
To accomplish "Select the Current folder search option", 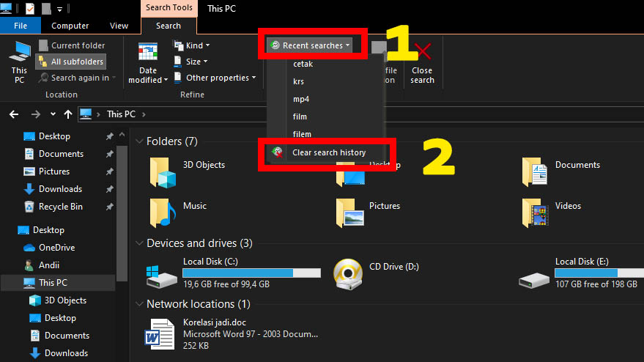I will tap(72, 45).
